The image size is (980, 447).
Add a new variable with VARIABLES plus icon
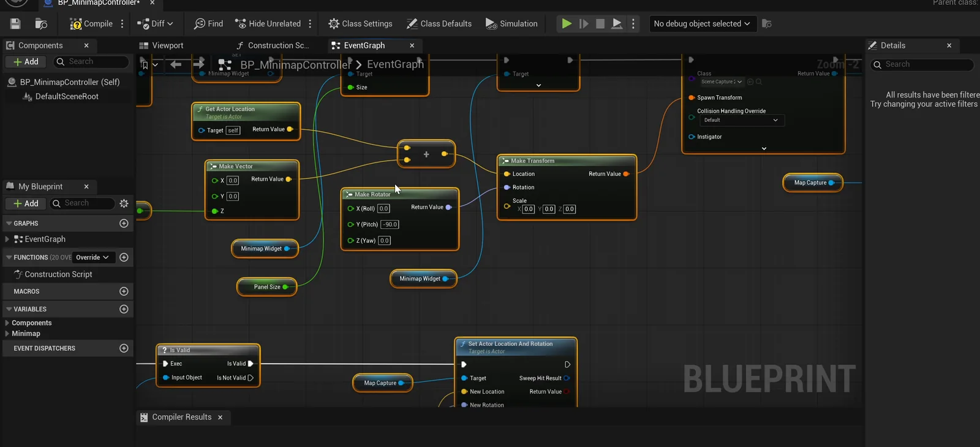(124, 309)
